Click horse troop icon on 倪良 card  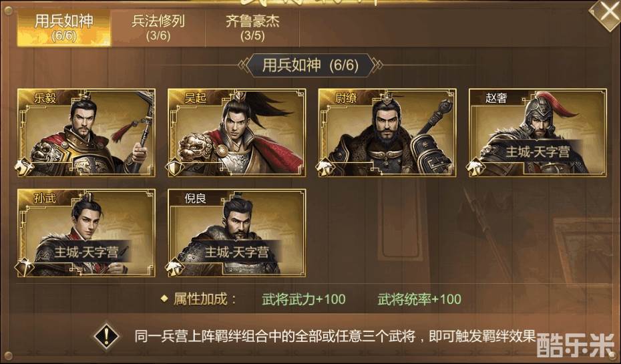174,268
